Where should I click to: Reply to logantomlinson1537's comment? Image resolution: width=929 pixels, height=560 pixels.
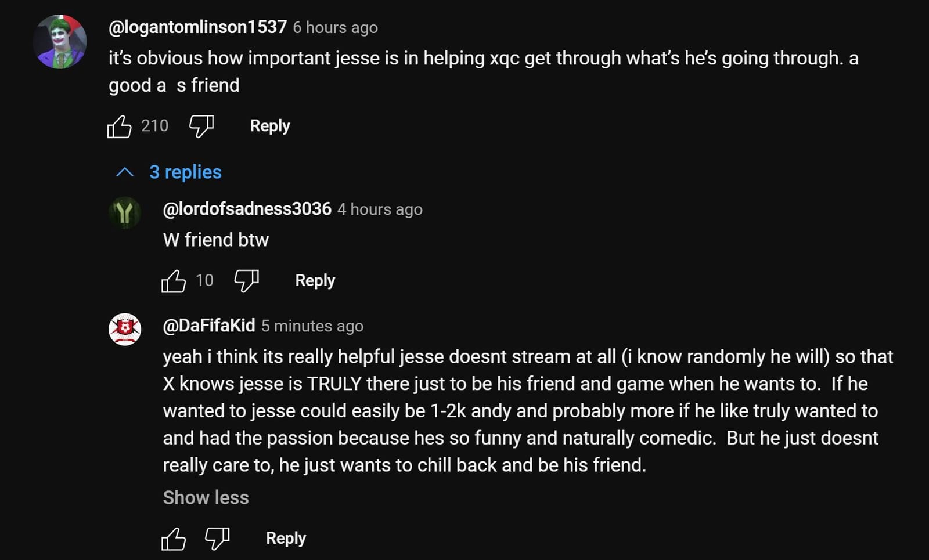269,126
